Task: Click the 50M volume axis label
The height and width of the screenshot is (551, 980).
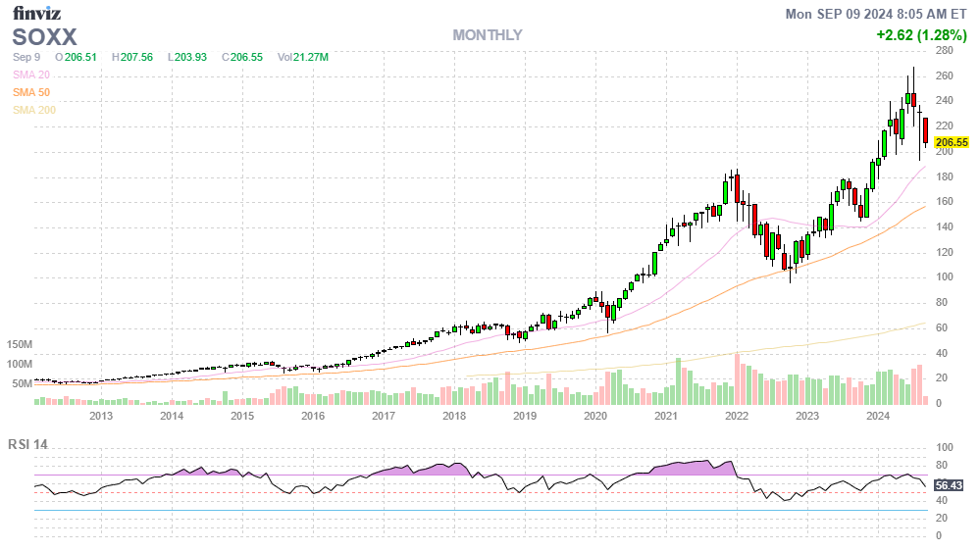Action: click(22, 383)
